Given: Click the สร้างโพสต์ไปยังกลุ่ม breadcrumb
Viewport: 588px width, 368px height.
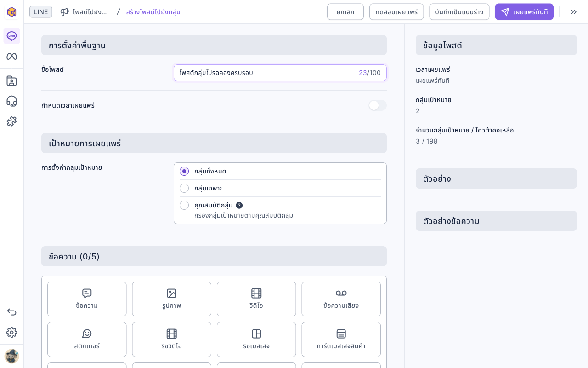Looking at the screenshot, I should tap(153, 12).
